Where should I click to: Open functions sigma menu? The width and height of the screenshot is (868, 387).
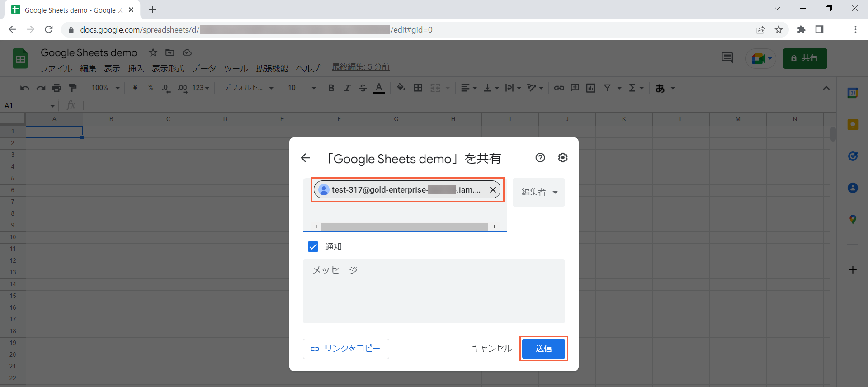[x=632, y=88]
